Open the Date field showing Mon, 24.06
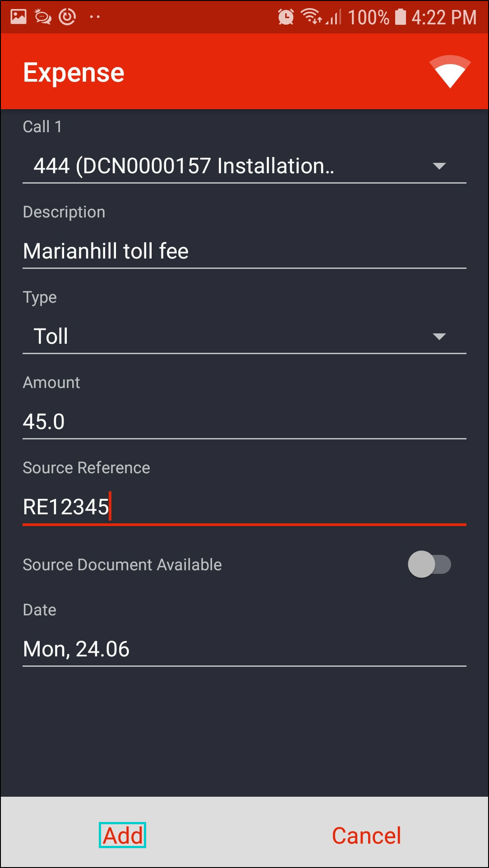 click(244, 649)
